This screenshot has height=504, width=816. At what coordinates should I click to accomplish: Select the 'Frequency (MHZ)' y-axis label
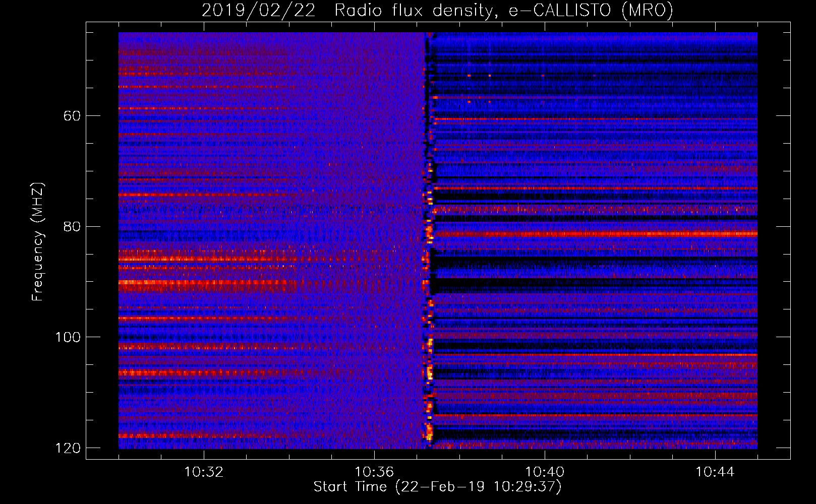click(x=37, y=242)
